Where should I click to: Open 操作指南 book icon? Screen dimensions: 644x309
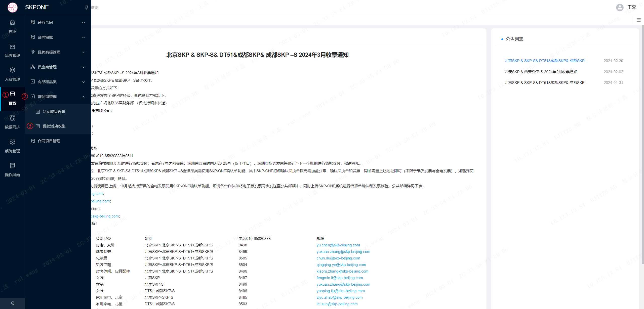pos(12,166)
